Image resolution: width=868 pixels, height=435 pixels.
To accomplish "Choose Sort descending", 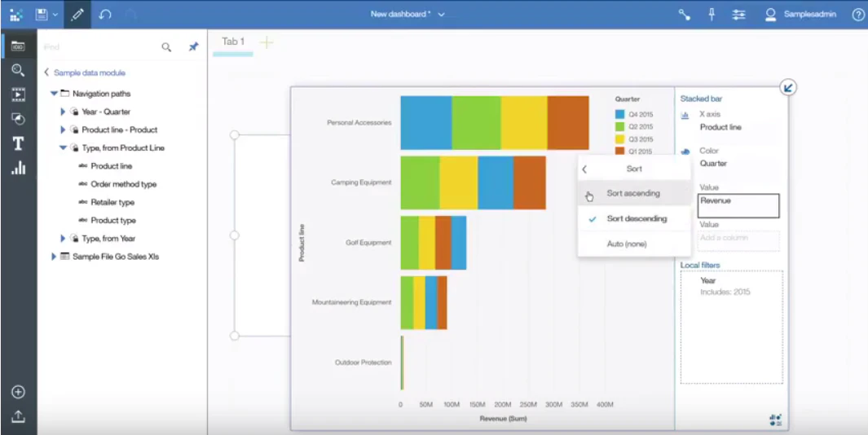I will [634, 218].
